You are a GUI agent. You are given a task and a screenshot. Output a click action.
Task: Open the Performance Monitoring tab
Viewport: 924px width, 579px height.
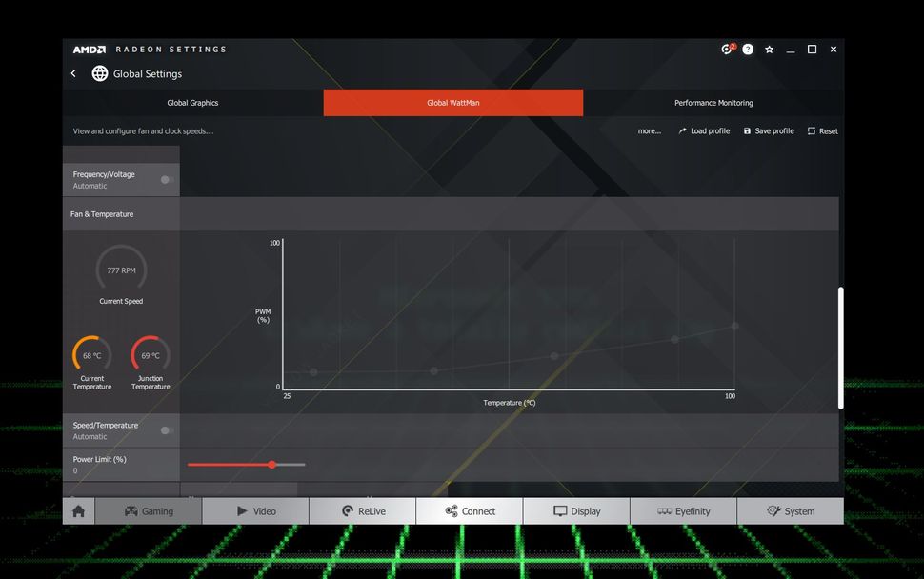713,103
